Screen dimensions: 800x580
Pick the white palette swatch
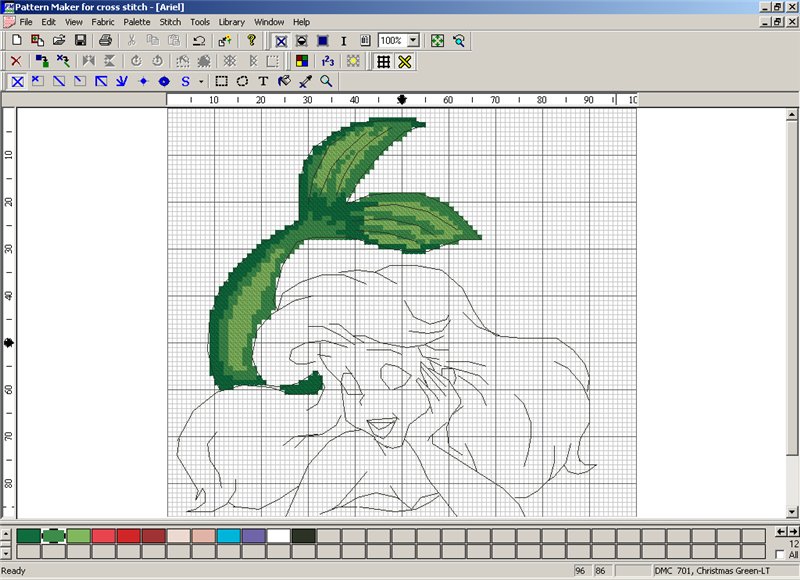click(279, 536)
